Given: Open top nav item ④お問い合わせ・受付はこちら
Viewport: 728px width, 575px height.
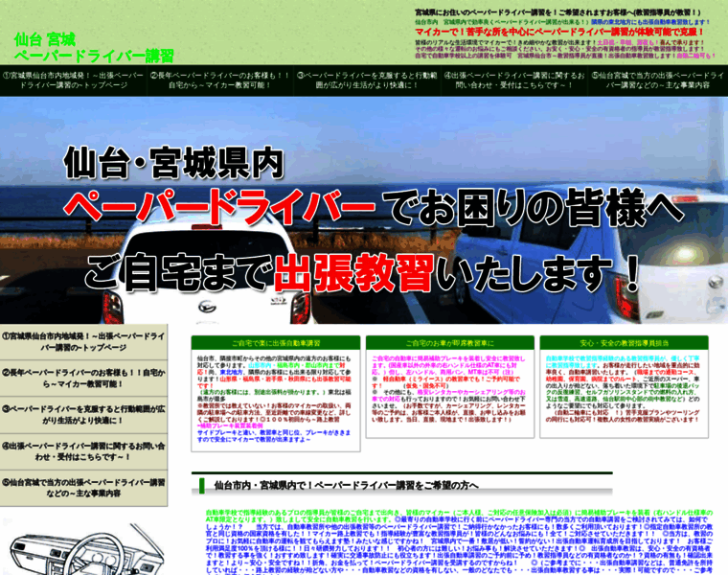Looking at the screenshot, I should coord(513,80).
